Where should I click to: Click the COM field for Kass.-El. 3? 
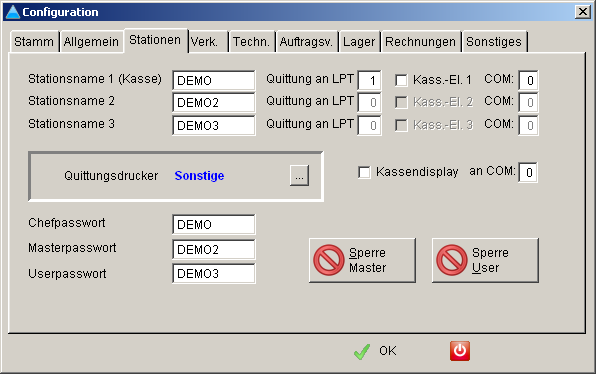[528, 125]
